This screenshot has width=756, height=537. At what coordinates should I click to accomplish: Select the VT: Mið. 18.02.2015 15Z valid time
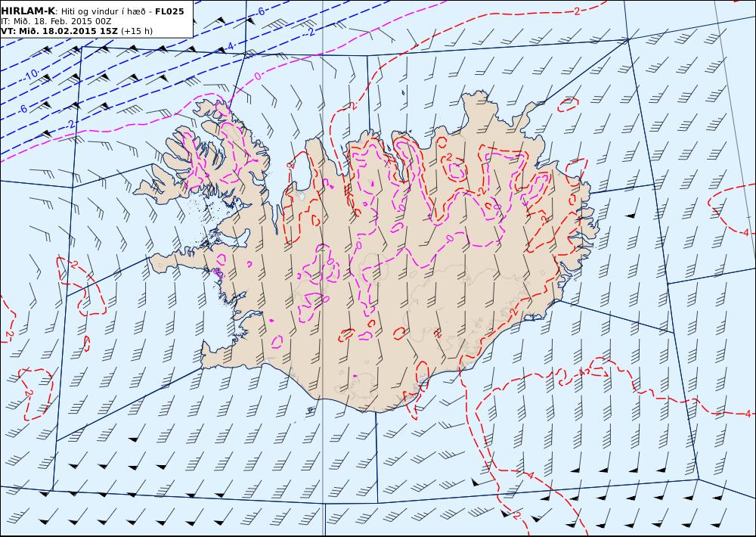pyautogui.click(x=59, y=31)
